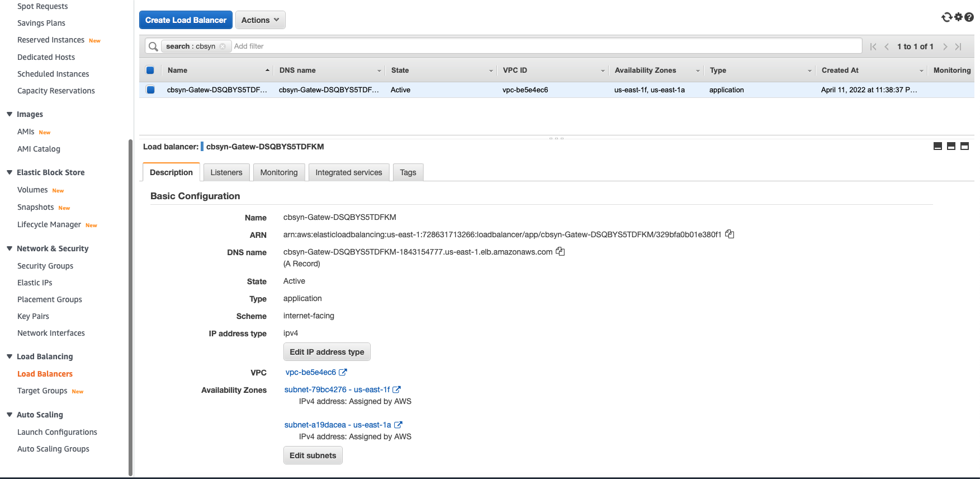This screenshot has width=980, height=479.
Task: Open the Integrated services tab
Action: click(x=349, y=172)
